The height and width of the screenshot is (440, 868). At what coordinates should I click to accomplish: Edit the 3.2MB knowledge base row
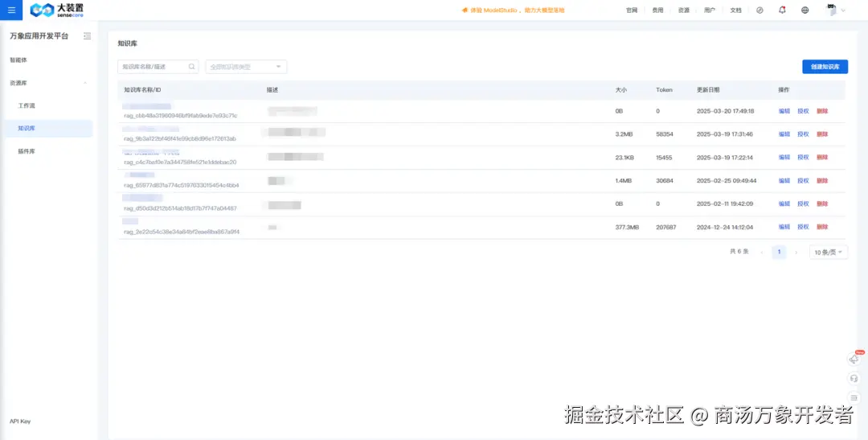click(784, 134)
